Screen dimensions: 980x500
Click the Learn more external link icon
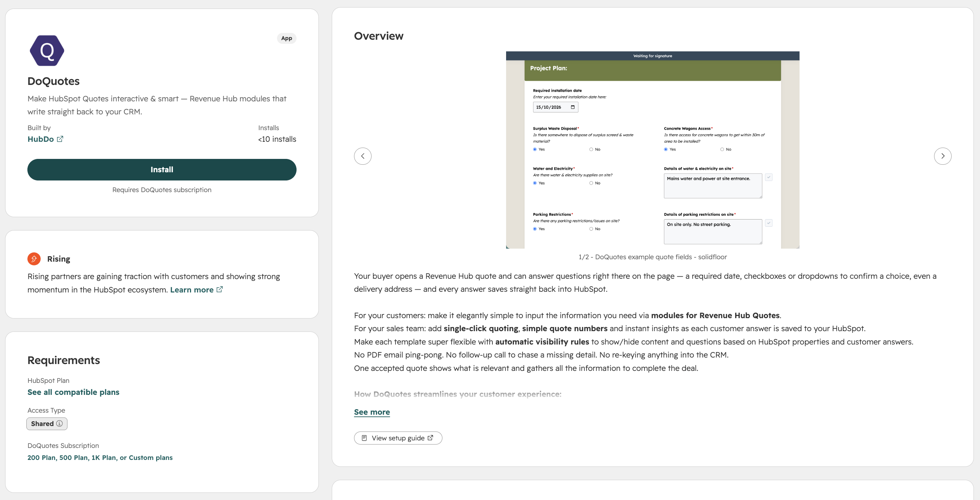pos(219,290)
